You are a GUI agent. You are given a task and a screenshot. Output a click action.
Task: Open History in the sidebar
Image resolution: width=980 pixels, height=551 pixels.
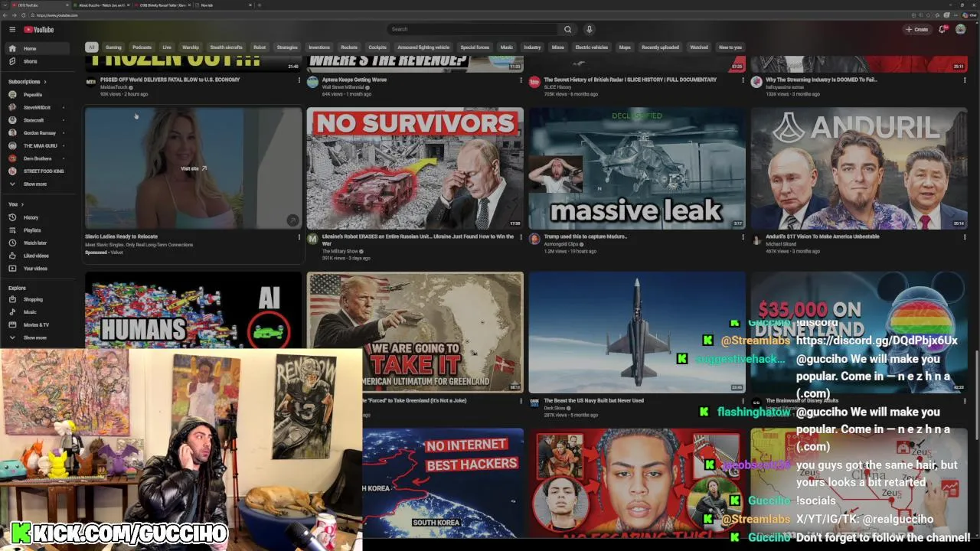tap(38, 217)
